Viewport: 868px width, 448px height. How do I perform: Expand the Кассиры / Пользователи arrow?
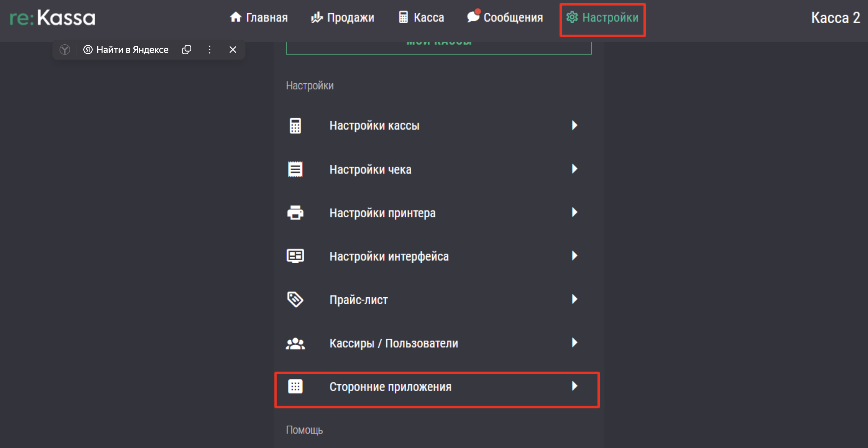pos(575,343)
